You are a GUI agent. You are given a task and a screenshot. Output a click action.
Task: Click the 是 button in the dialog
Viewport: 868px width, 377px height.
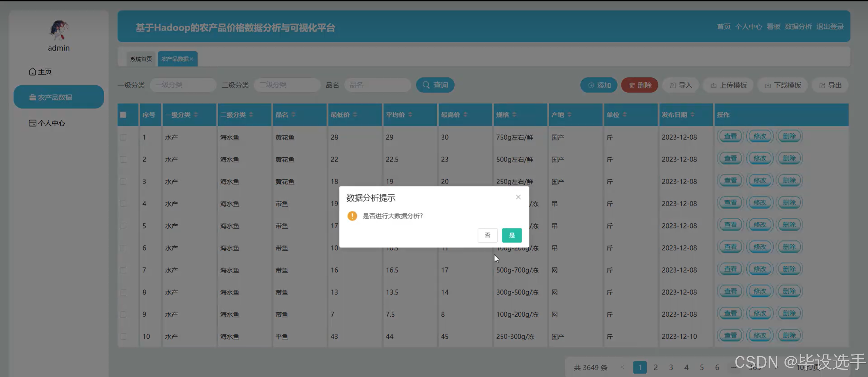click(x=511, y=235)
